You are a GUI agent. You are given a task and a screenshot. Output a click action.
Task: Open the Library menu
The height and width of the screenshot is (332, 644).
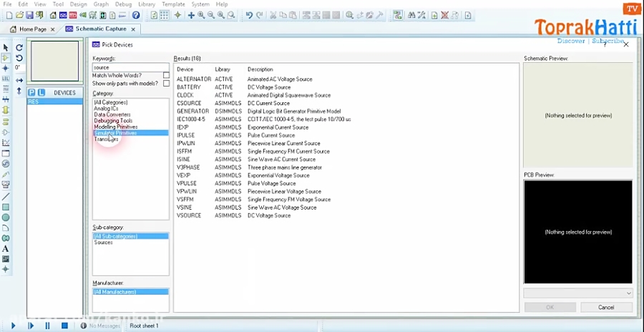tap(147, 4)
